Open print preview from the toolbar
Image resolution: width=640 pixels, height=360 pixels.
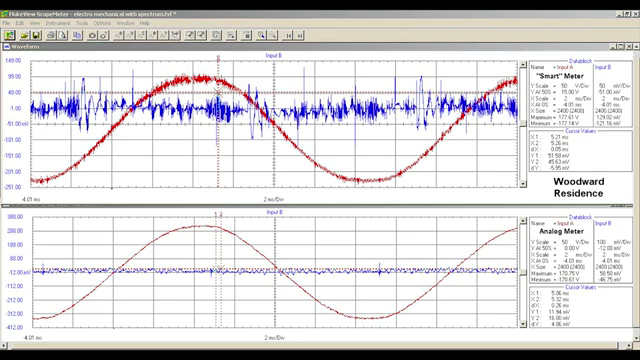click(x=62, y=36)
